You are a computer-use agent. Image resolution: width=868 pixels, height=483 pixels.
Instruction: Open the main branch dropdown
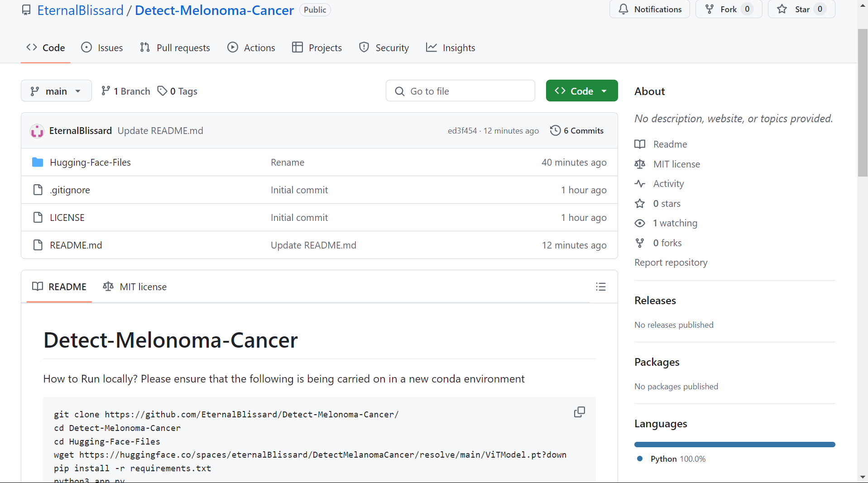point(56,91)
